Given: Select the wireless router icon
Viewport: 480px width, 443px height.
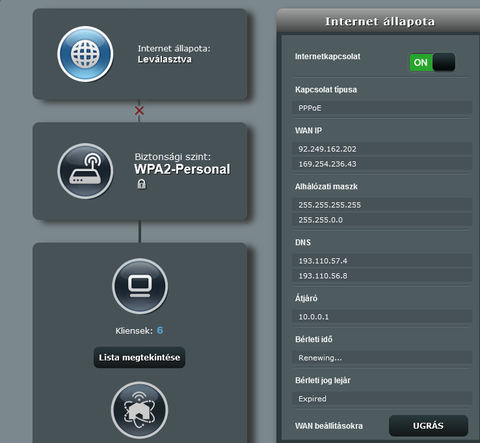Looking at the screenshot, I should pyautogui.click(x=85, y=171).
